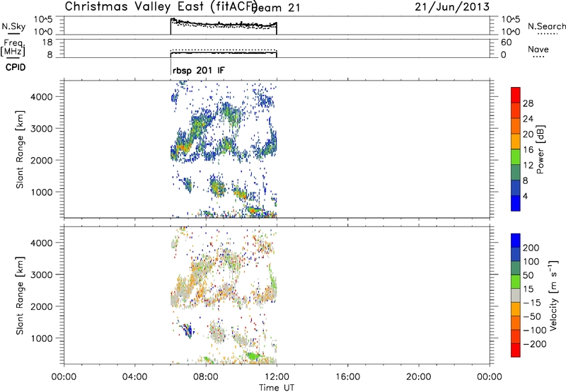Click the '2000' range tick of Velocity panel

coord(42,306)
